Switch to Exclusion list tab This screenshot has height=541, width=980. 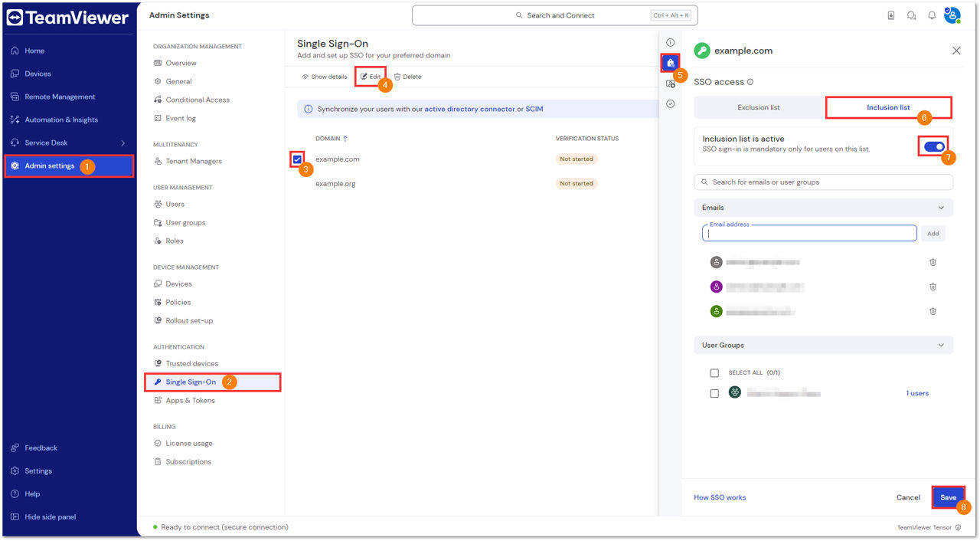click(759, 107)
